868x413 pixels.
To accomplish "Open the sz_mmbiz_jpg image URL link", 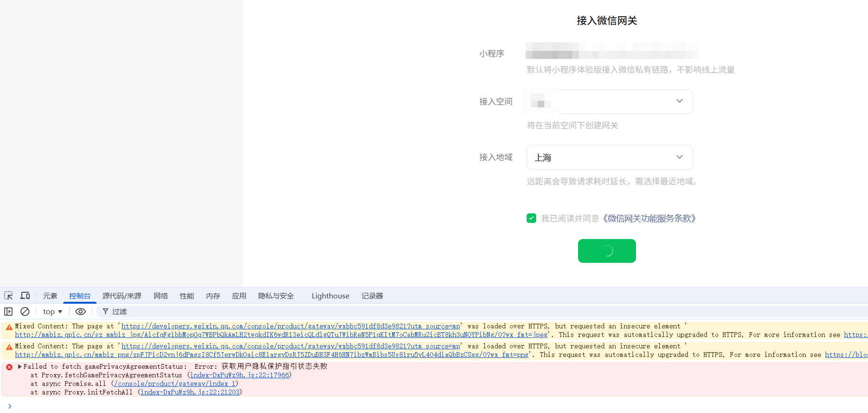I will click(x=281, y=335).
